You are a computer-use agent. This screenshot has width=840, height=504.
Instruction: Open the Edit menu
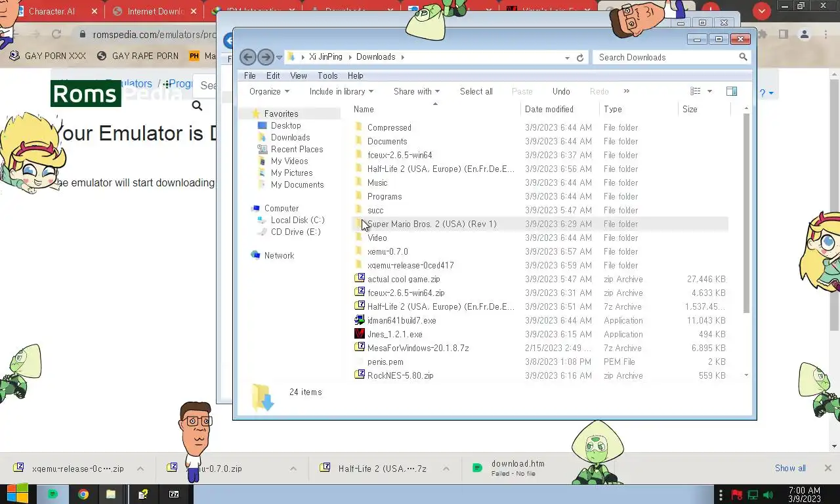[273, 75]
